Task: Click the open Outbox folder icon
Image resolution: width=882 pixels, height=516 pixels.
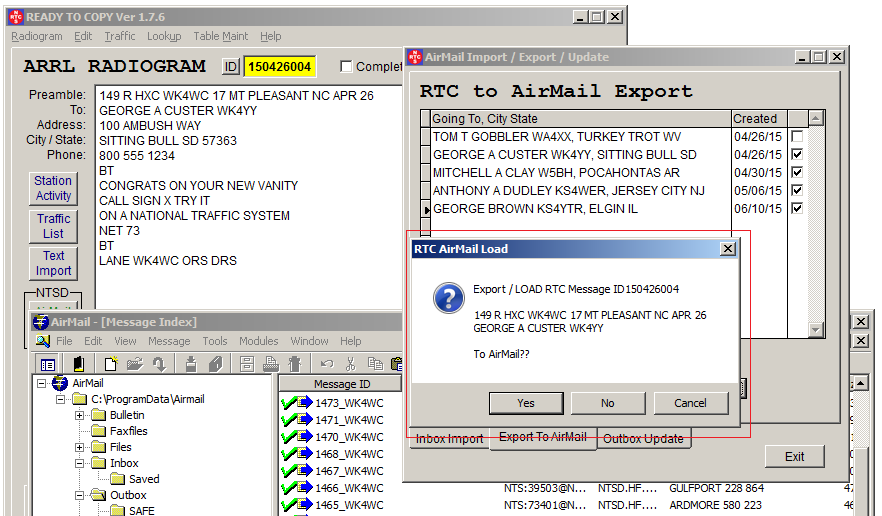Action: [x=98, y=495]
